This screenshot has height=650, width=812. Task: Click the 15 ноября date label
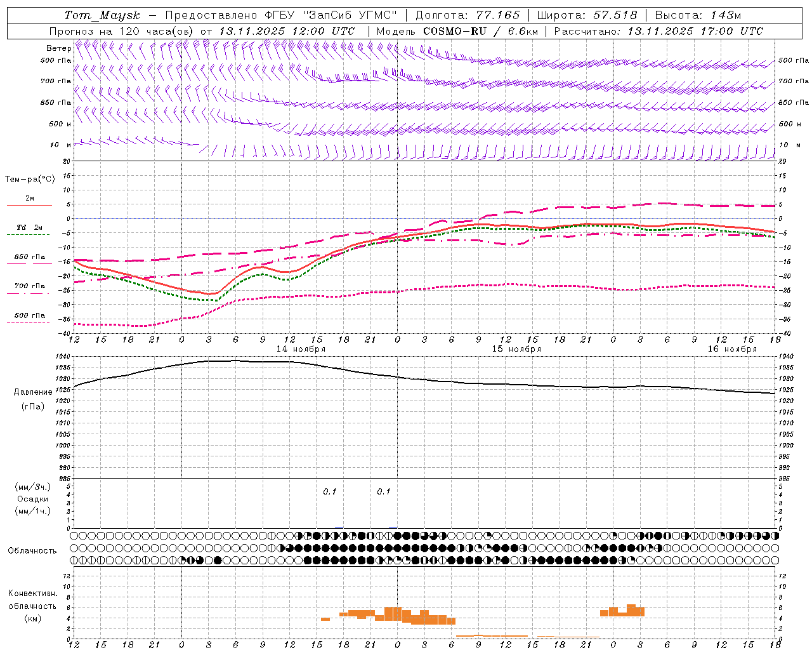516,349
